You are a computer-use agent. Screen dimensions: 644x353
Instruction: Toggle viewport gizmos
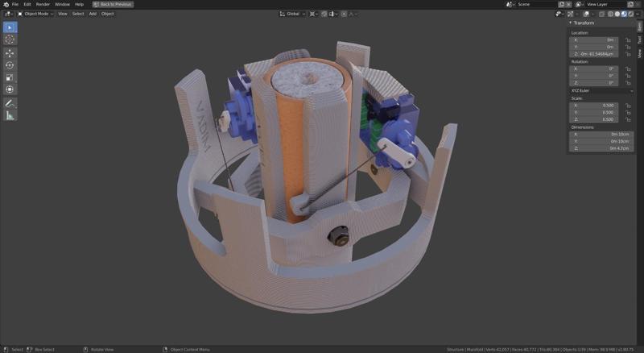coord(570,14)
